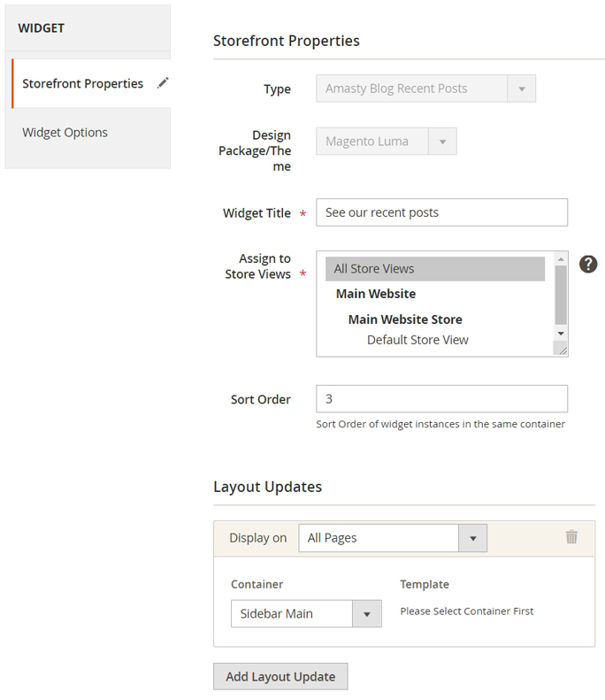Click the Store Views list scrollbar thumb
Viewport: 605px width, 700px height.
point(561,296)
